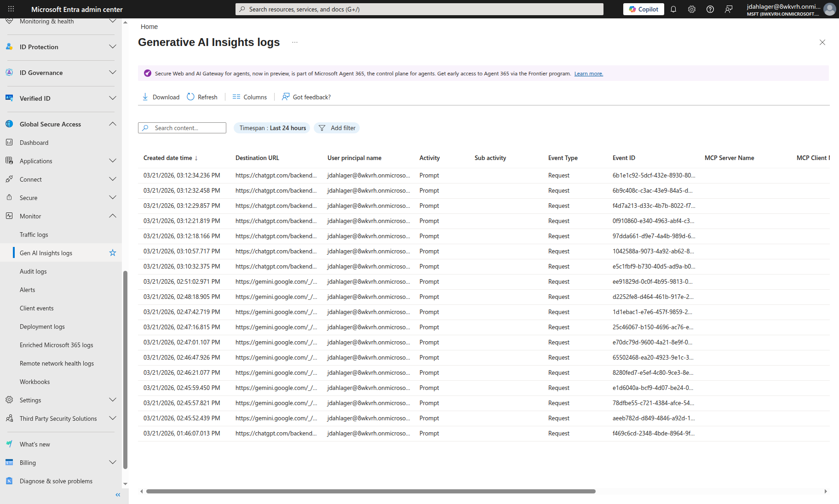Open the Copilot assistant
The image size is (839, 504).
pos(643,9)
